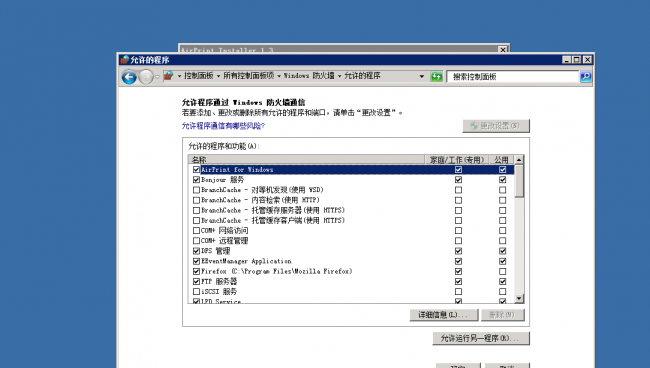
Task: Select 允许的程序 breadcrumb
Action: (x=362, y=76)
